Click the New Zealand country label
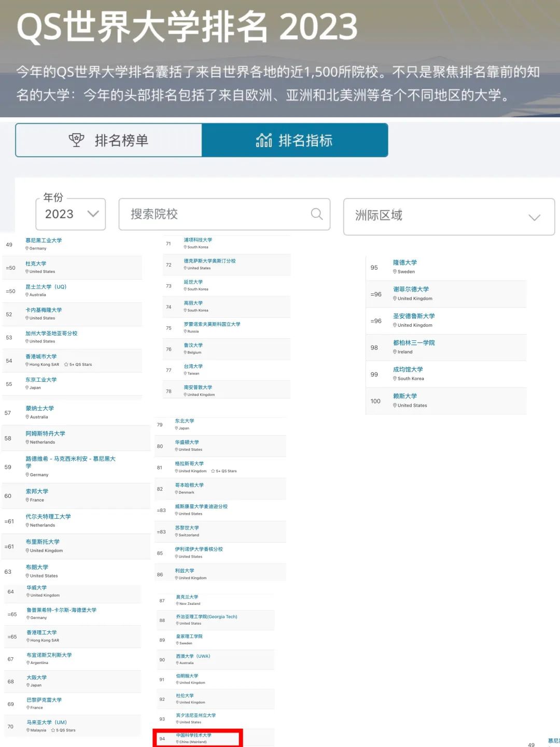 [x=190, y=604]
